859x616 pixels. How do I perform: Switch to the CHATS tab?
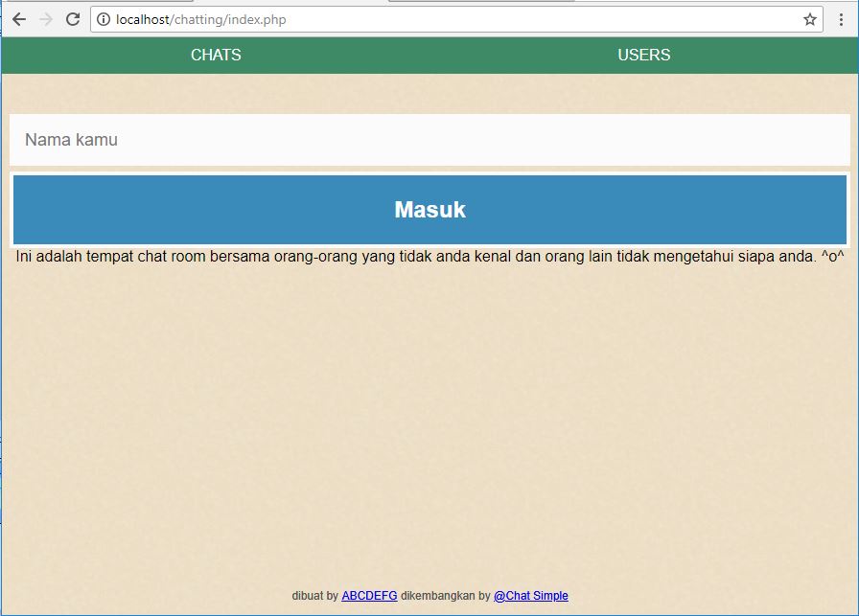216,55
